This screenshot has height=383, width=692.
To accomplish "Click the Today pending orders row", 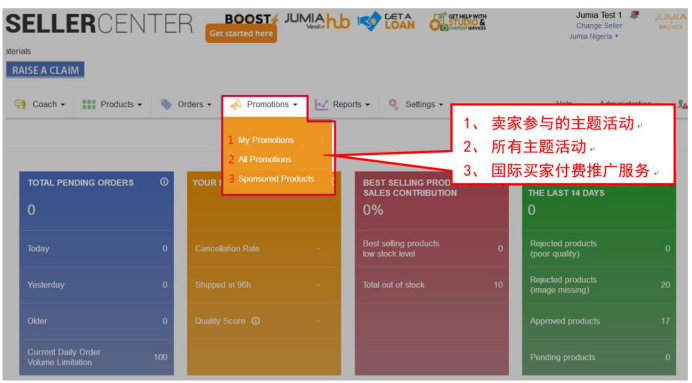I will 97,248.
